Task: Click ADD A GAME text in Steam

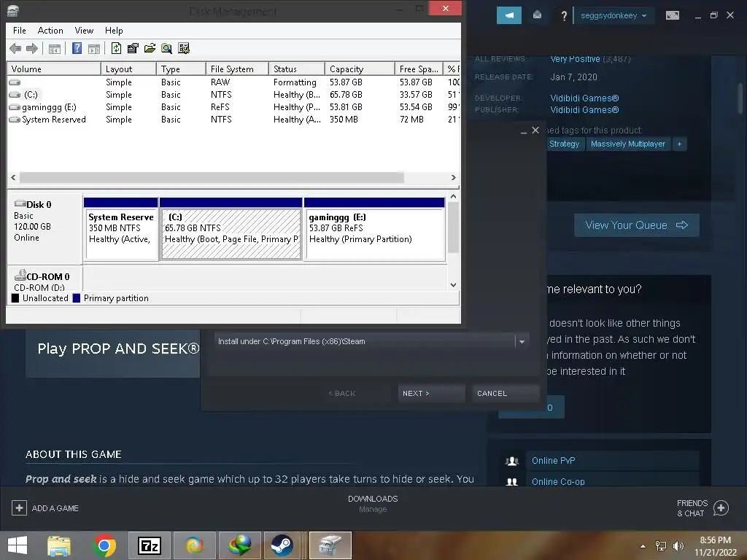Action: pyautogui.click(x=55, y=508)
